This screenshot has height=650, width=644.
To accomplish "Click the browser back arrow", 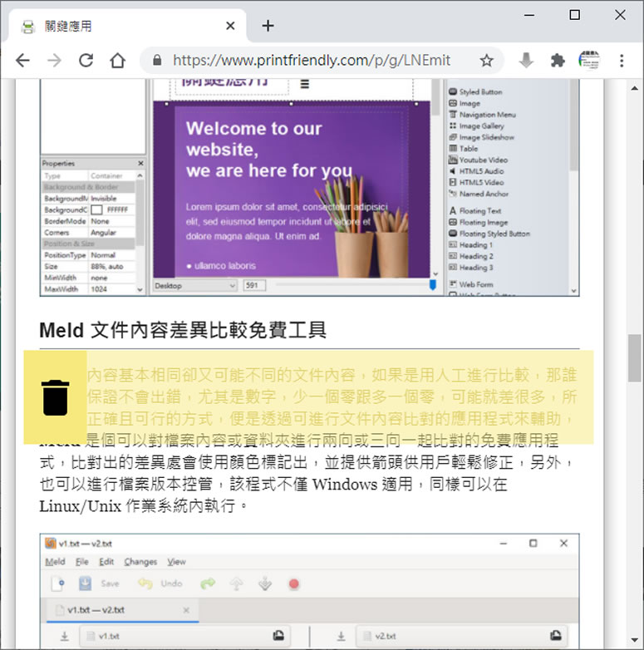I will tap(22, 61).
